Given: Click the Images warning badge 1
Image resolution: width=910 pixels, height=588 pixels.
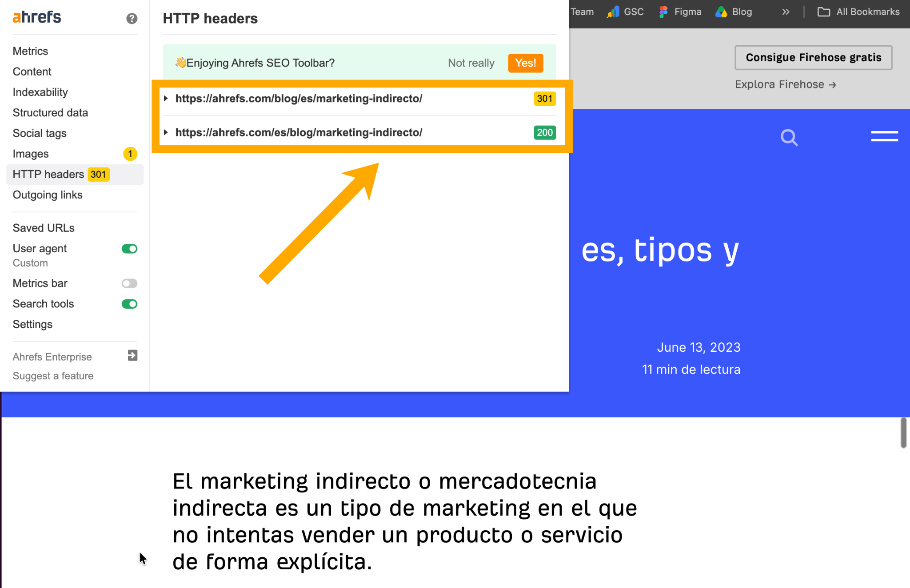Looking at the screenshot, I should coord(130,154).
